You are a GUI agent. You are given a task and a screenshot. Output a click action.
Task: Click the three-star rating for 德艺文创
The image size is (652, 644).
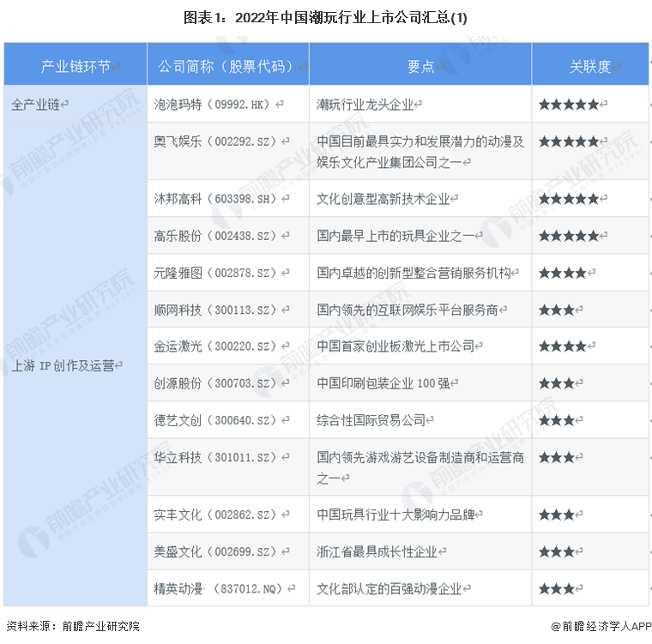coord(557,420)
